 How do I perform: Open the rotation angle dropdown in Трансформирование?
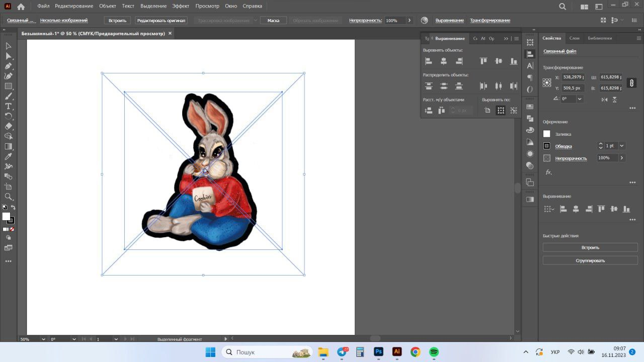click(x=580, y=99)
